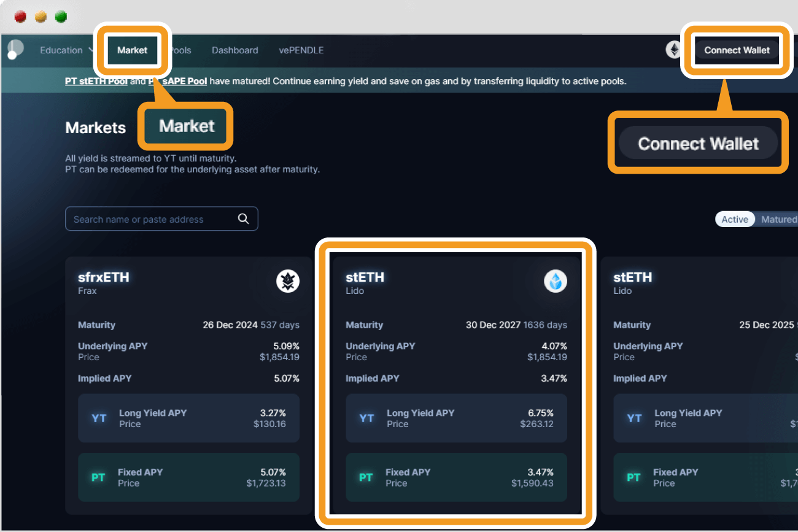The height and width of the screenshot is (532, 798).
Task: Click the YT price $130.16
Action: (269, 424)
